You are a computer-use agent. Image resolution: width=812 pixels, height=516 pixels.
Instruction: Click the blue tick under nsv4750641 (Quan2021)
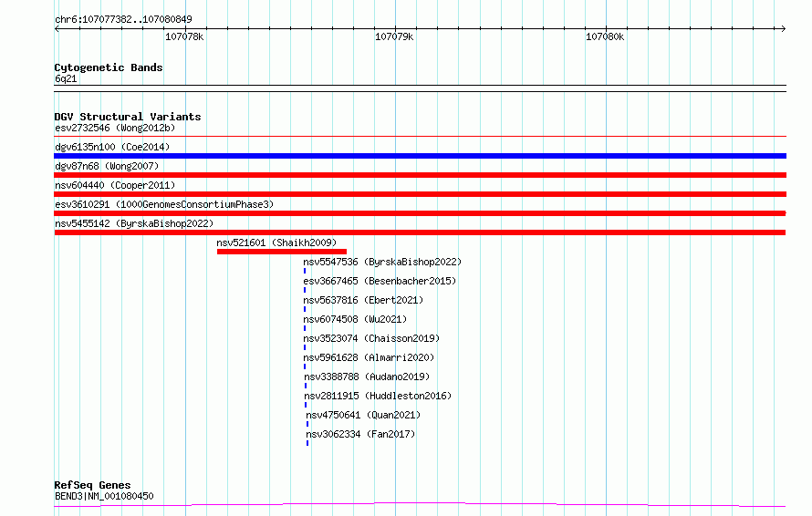point(307,424)
